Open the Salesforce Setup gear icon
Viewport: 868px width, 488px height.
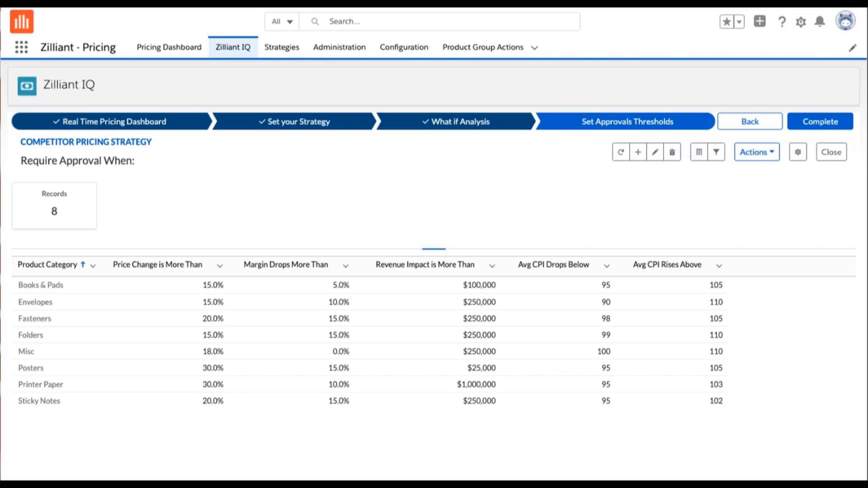801,22
